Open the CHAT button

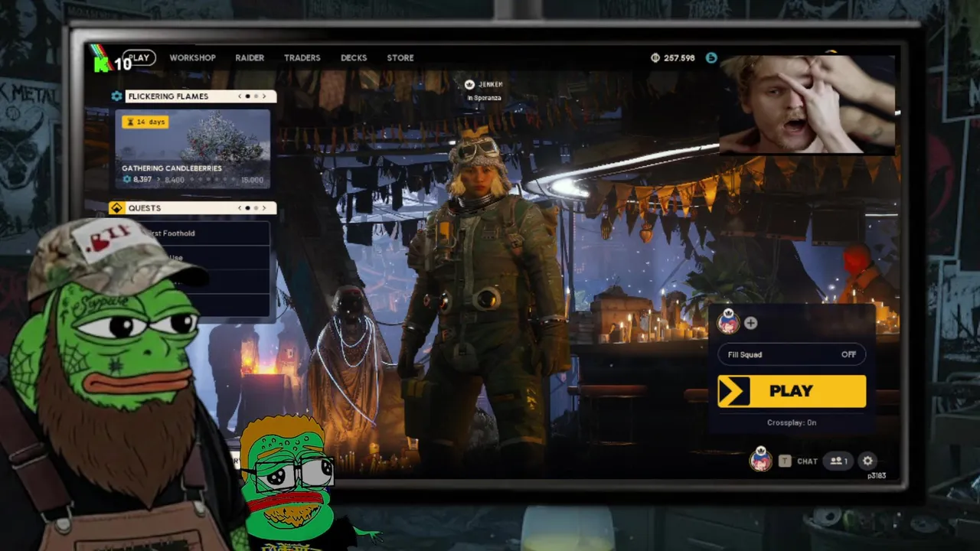tap(807, 461)
